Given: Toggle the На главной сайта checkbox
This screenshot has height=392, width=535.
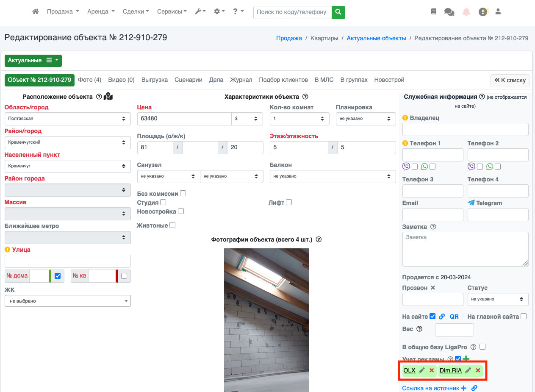Looking at the screenshot, I should pyautogui.click(x=524, y=316).
